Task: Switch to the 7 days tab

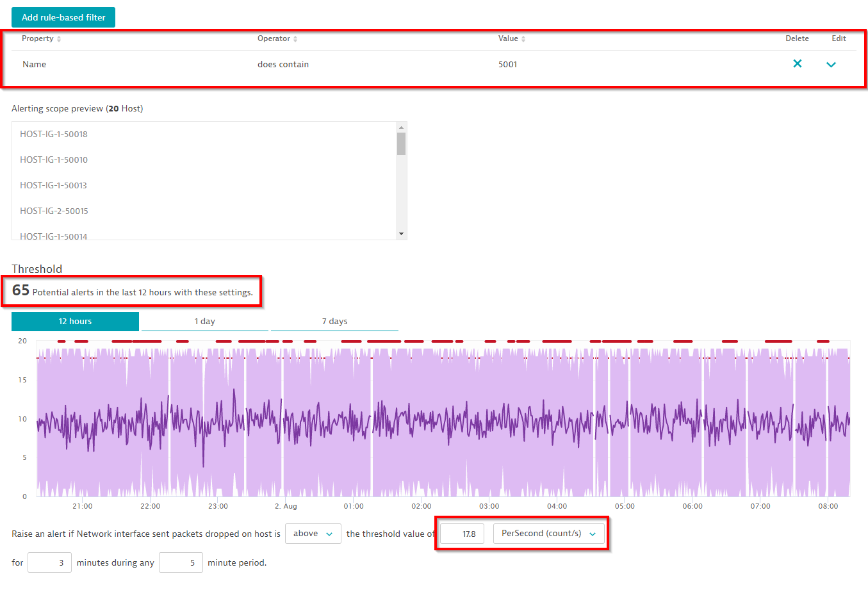Action: coord(334,321)
